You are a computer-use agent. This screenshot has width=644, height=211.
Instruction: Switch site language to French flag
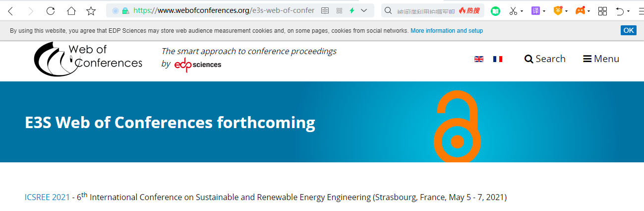498,59
